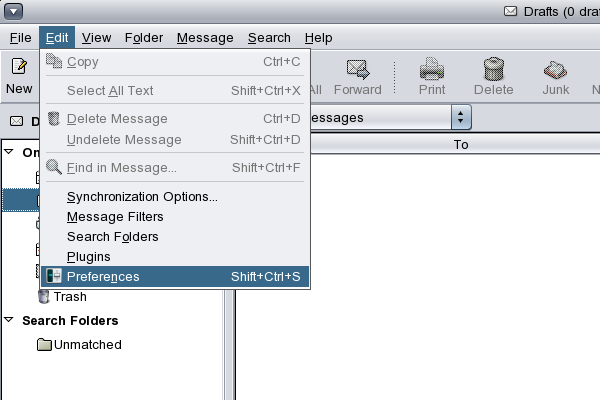The height and width of the screenshot is (400, 600).
Task: Click the Trash folder icon in sidebar
Action: point(44,297)
